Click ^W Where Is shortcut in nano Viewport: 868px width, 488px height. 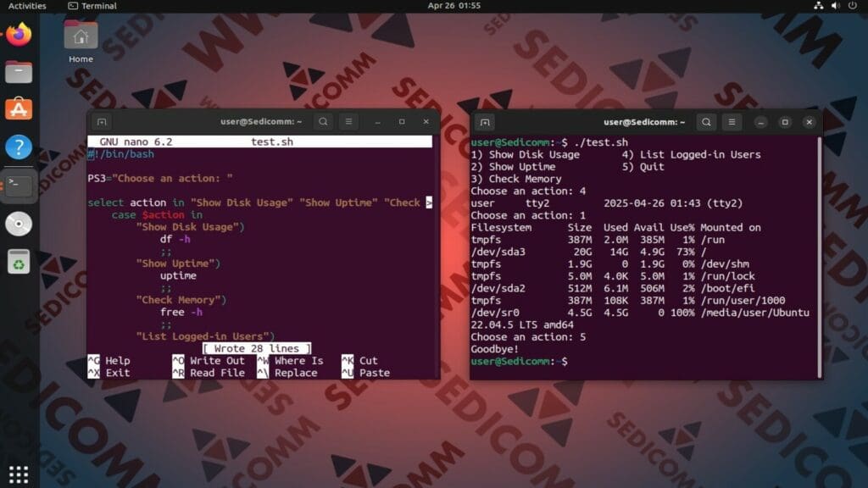(290, 361)
